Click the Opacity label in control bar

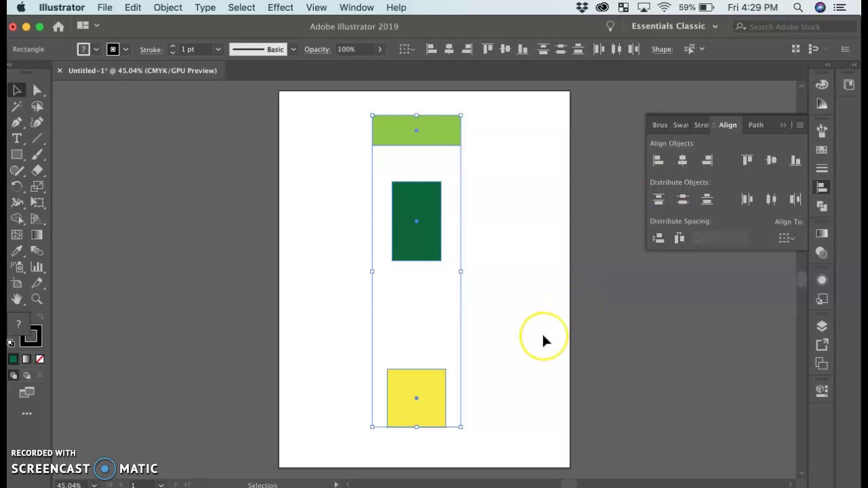317,49
